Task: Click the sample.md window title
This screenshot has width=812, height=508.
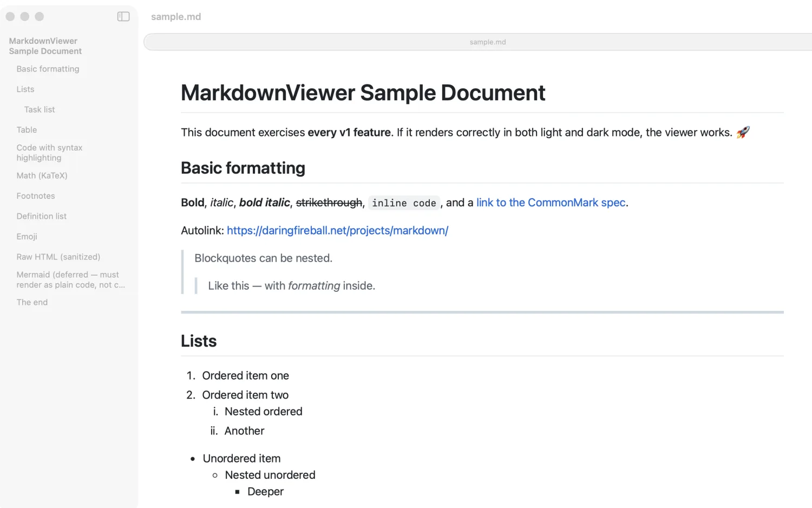Action: (x=176, y=17)
